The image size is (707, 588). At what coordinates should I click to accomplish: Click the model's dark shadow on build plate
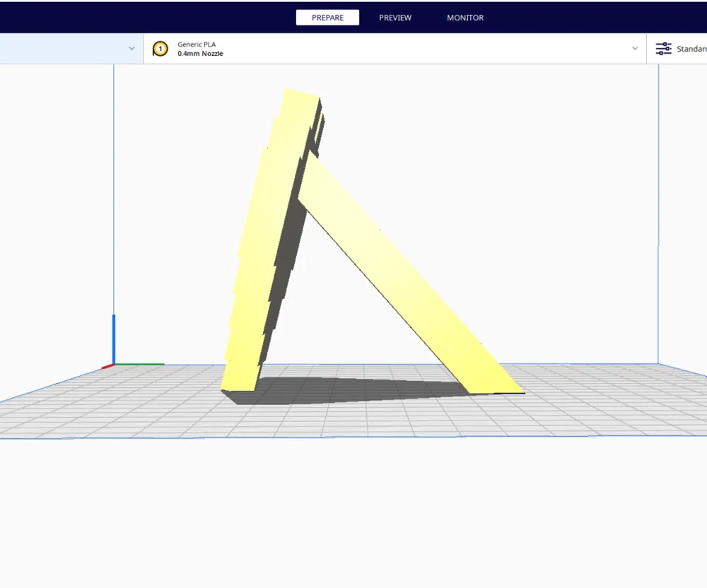[x=351, y=390]
